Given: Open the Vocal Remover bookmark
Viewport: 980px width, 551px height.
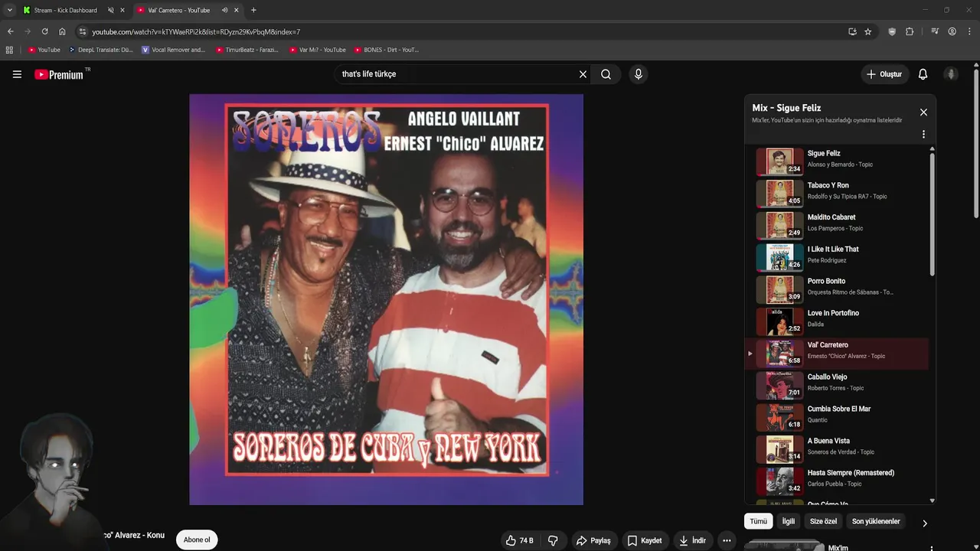Looking at the screenshot, I should point(174,50).
